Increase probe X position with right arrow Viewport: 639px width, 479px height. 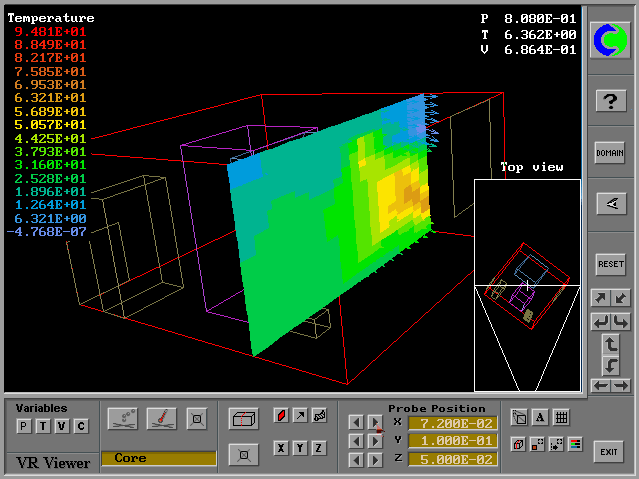point(374,422)
